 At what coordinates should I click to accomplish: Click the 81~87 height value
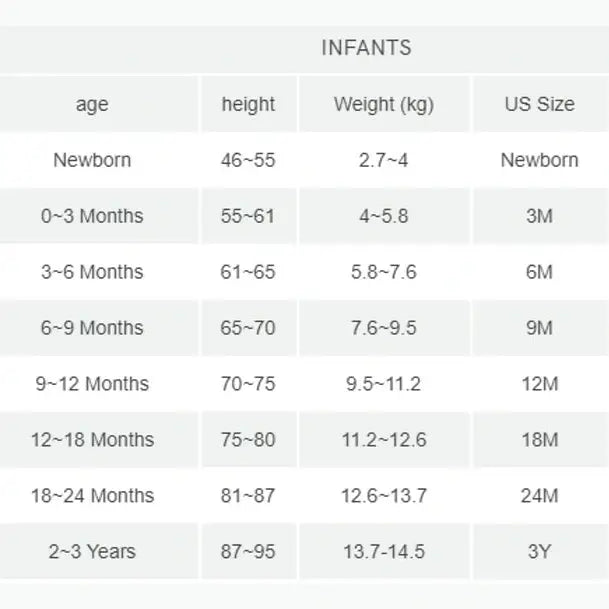coord(248,496)
